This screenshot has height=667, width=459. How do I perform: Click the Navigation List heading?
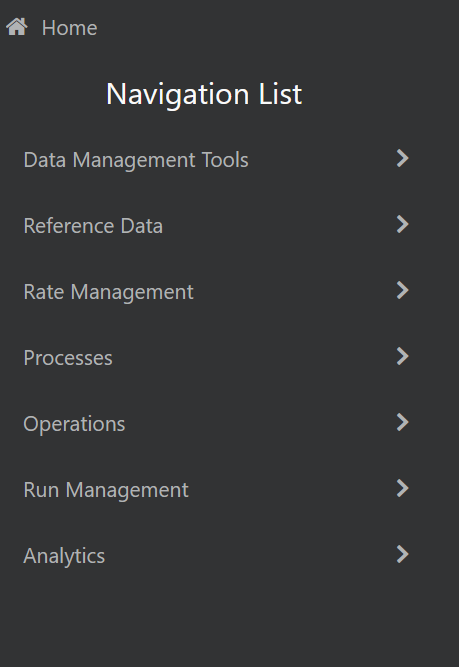[x=204, y=94]
